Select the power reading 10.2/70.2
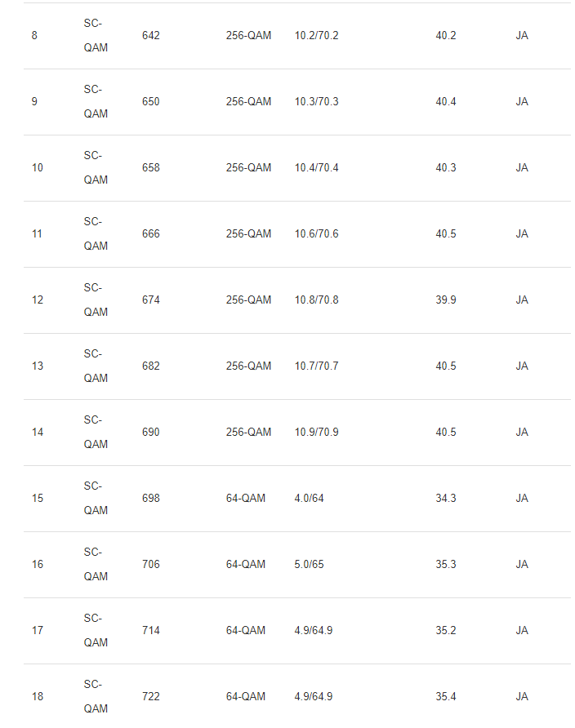 coord(316,36)
